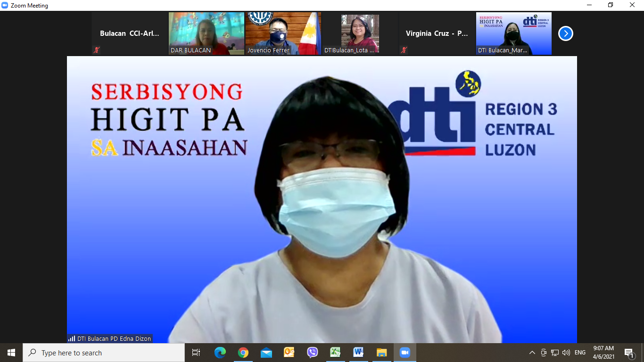Close the Zoom Meeting window

point(632,5)
